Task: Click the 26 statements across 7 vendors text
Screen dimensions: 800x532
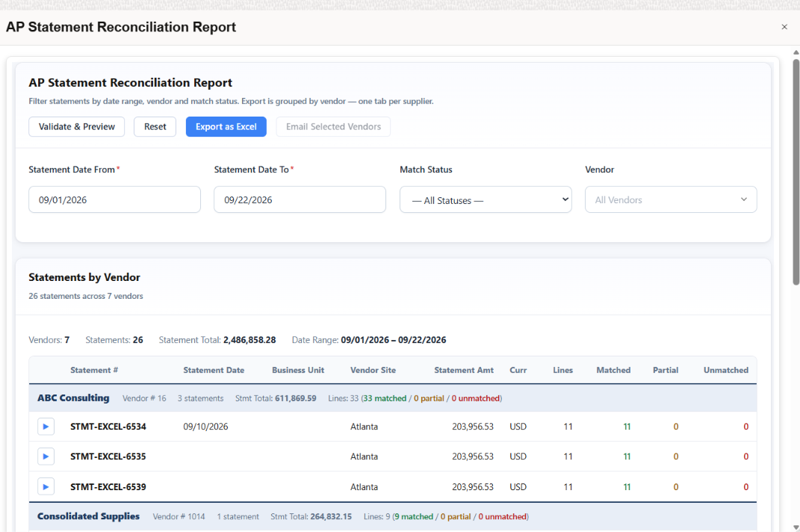Action: click(x=86, y=296)
